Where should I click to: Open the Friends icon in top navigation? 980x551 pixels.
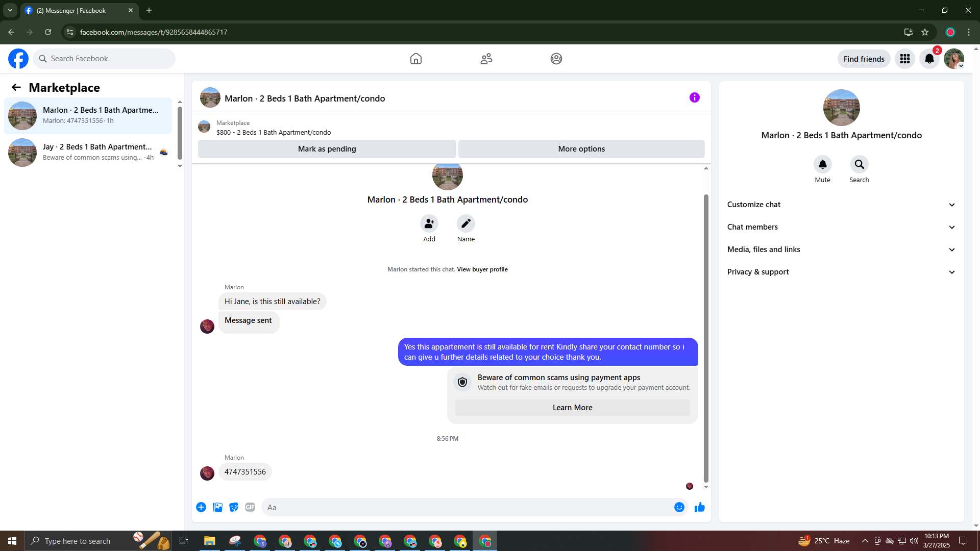tap(486, 59)
